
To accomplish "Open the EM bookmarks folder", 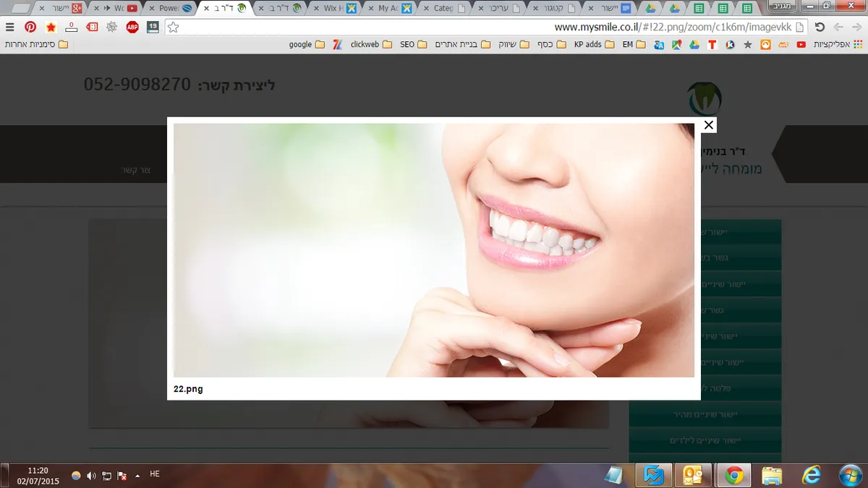I will pos(633,44).
